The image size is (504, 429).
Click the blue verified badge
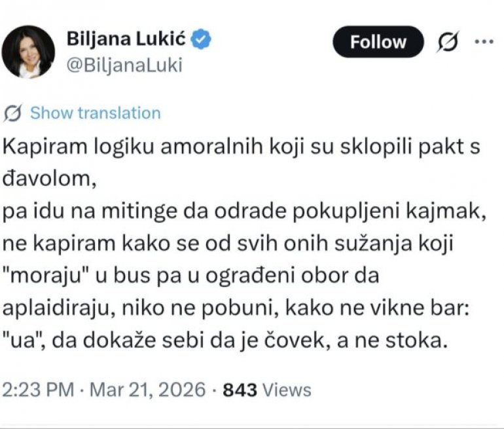click(202, 40)
